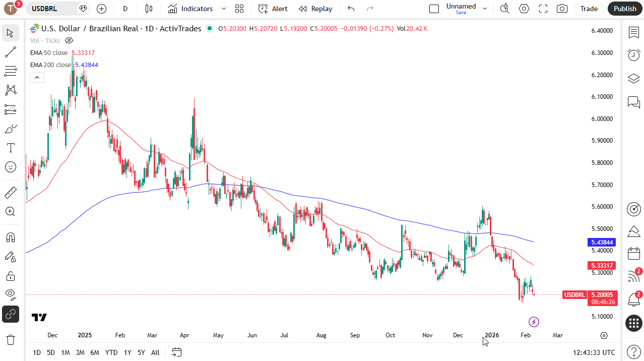
Task: Open the price scale settings gear
Action: 604,335
